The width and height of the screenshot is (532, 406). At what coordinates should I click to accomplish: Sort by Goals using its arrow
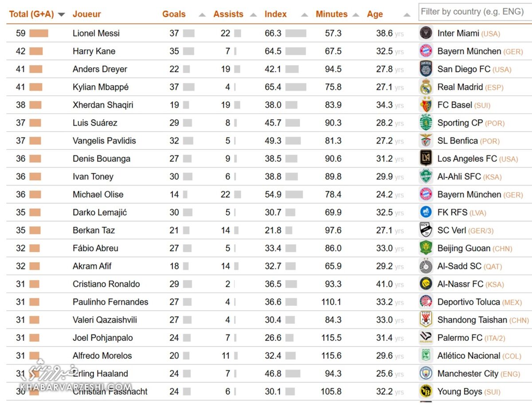pyautogui.click(x=202, y=15)
